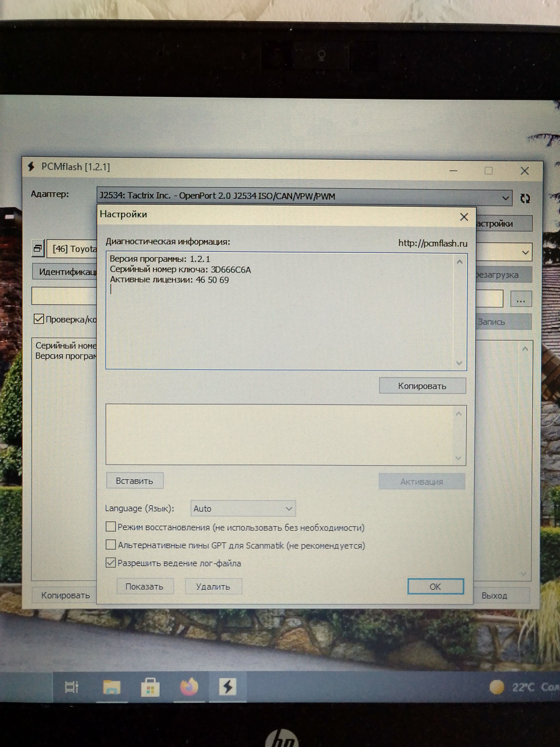
Task: Close the Настройки dialog
Action: [464, 217]
